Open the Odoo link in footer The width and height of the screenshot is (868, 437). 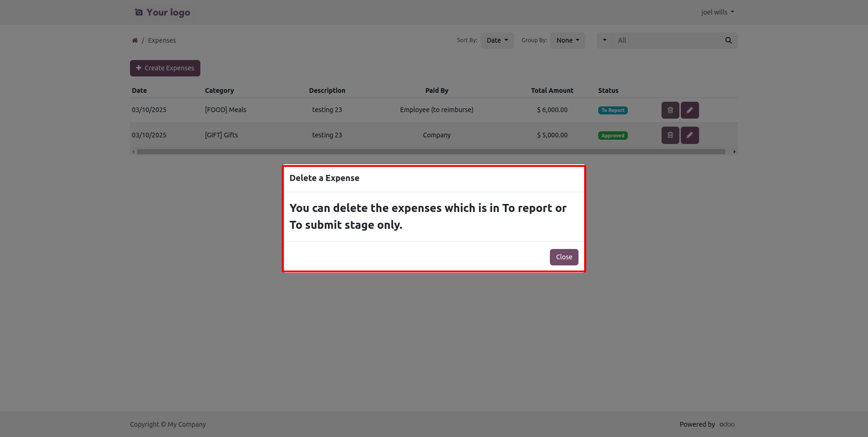coord(727,424)
